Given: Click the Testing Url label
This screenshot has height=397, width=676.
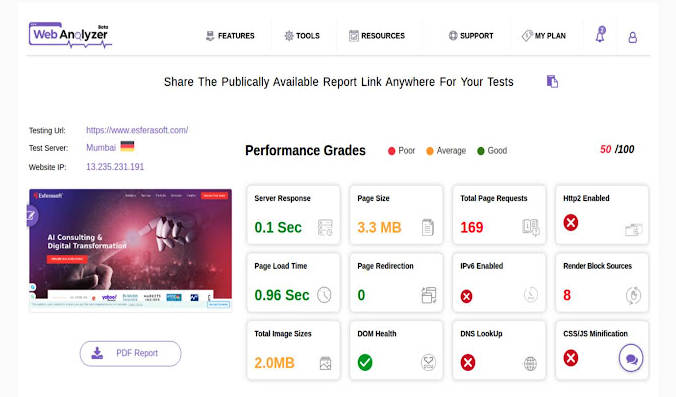Looking at the screenshot, I should [x=47, y=131].
